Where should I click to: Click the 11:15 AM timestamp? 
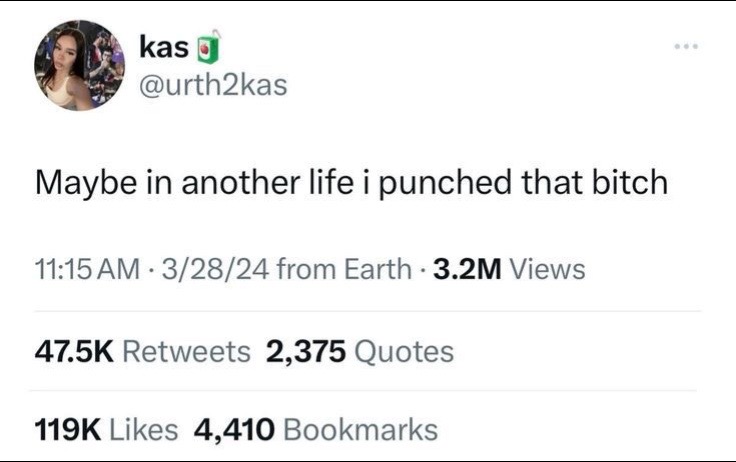point(87,270)
